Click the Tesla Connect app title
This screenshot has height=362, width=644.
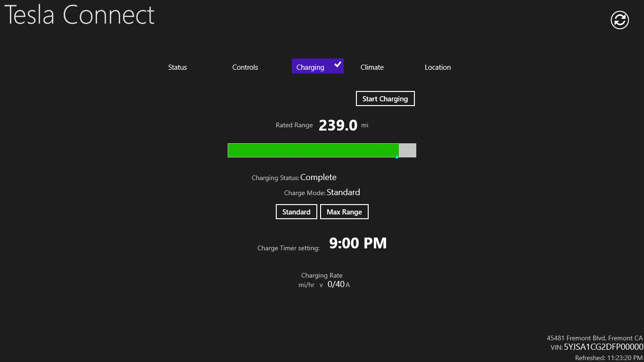tap(80, 15)
